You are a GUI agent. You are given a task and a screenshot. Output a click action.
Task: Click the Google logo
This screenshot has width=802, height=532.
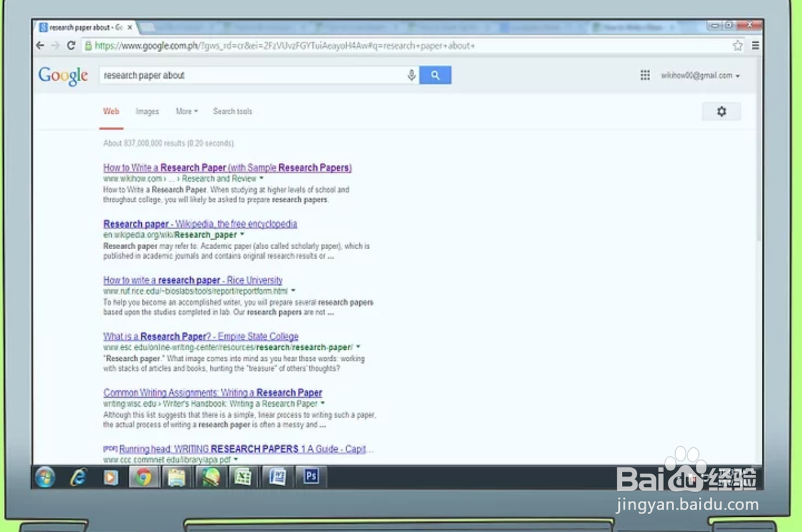63,76
